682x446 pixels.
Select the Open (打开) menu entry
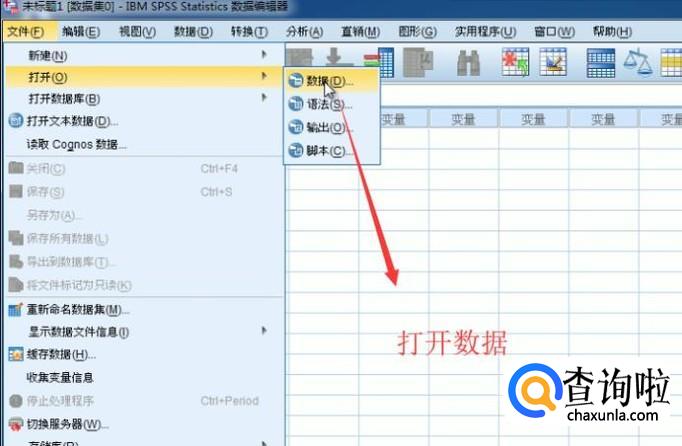144,77
